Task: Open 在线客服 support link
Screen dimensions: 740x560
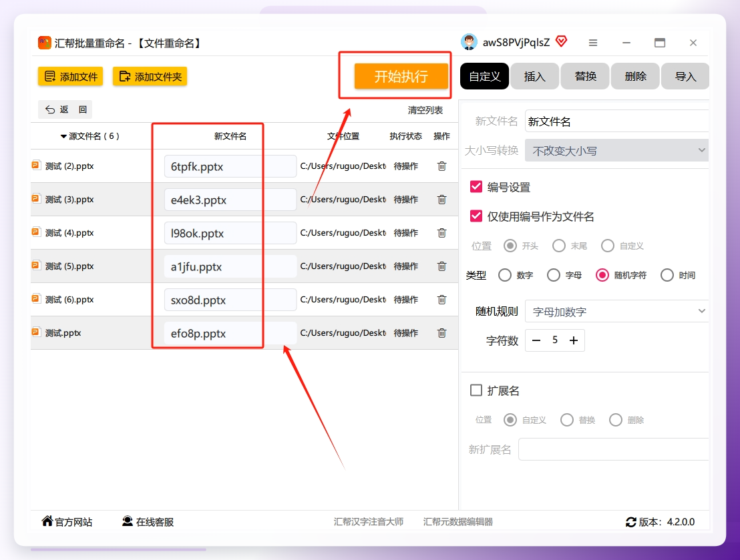Action: coord(148,522)
